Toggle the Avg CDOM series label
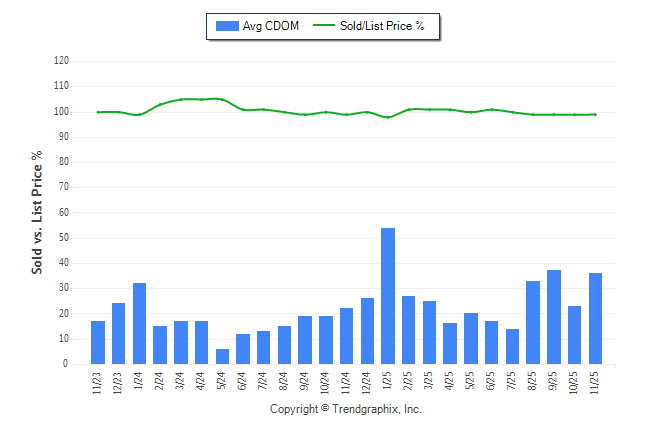646x434 pixels. 271,26
